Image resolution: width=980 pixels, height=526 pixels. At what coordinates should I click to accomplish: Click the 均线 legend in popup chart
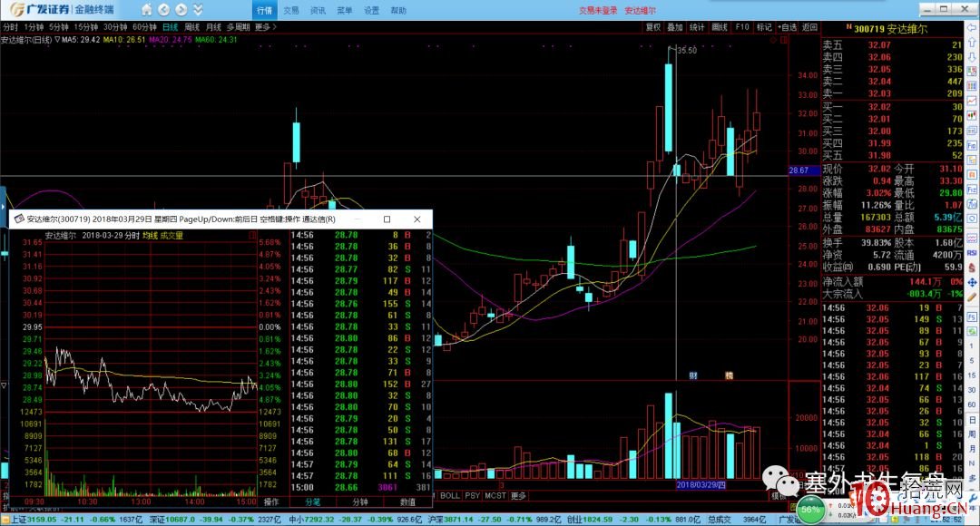(x=150, y=236)
